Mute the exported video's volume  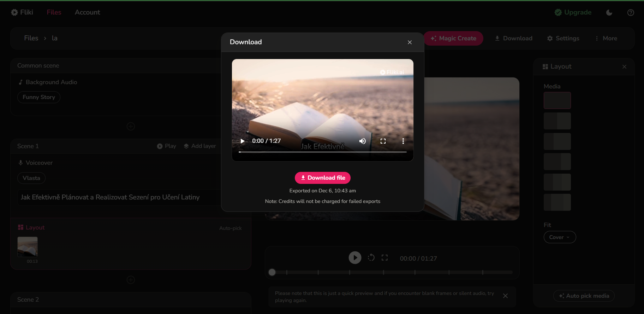363,141
